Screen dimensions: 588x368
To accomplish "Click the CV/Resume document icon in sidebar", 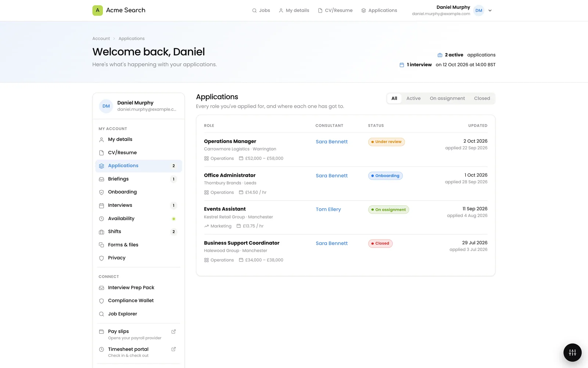I will pyautogui.click(x=101, y=153).
